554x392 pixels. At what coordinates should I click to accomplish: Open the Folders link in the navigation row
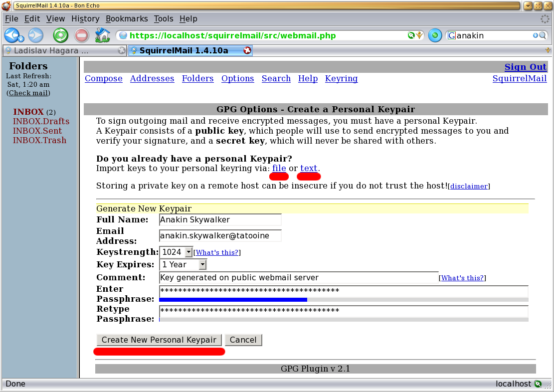(197, 78)
